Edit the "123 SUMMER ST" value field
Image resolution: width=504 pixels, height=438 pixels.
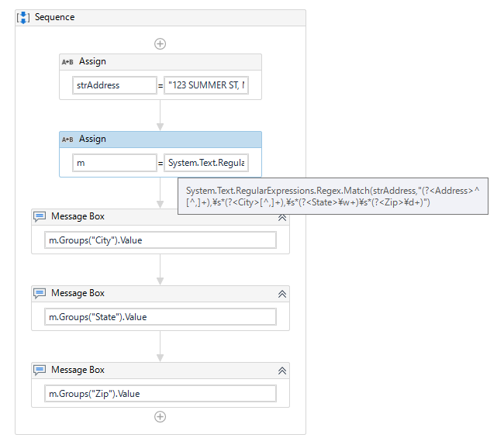point(206,85)
